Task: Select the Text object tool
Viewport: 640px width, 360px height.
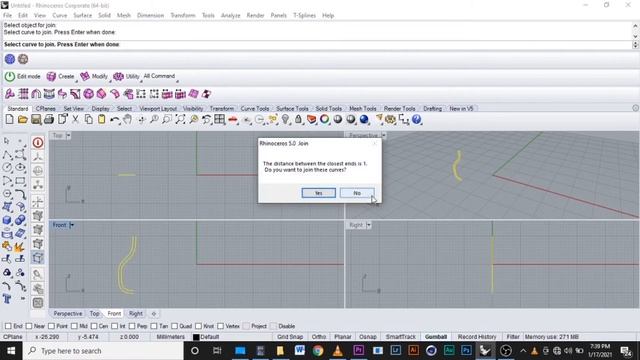Action: click(x=7, y=299)
